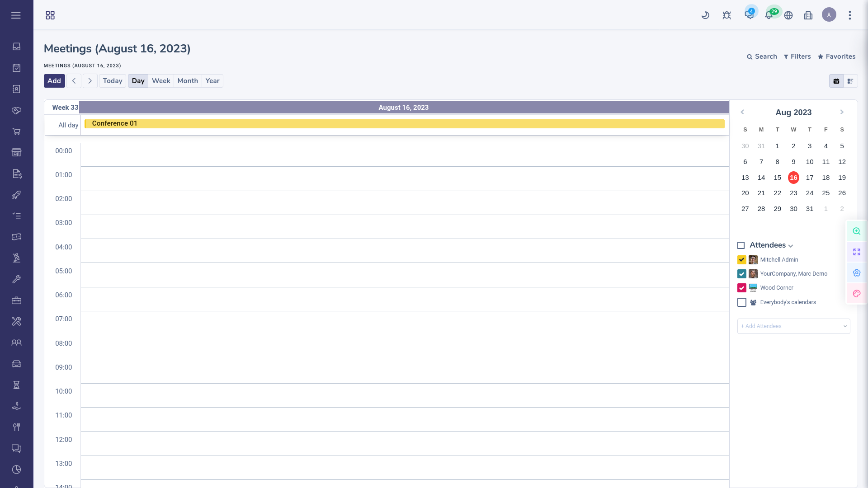Open the handshake CRM sidebar icon
Image resolution: width=868 pixels, height=488 pixels.
click(16, 110)
